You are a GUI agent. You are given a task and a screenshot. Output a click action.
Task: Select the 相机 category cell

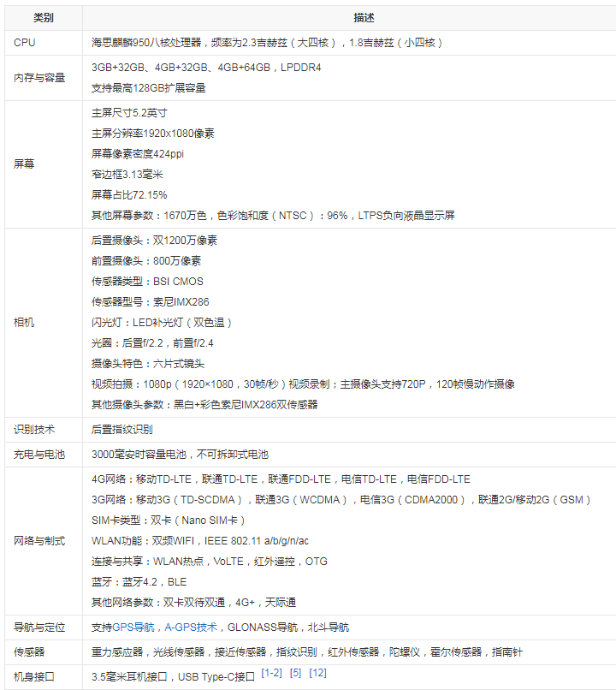[44, 323]
